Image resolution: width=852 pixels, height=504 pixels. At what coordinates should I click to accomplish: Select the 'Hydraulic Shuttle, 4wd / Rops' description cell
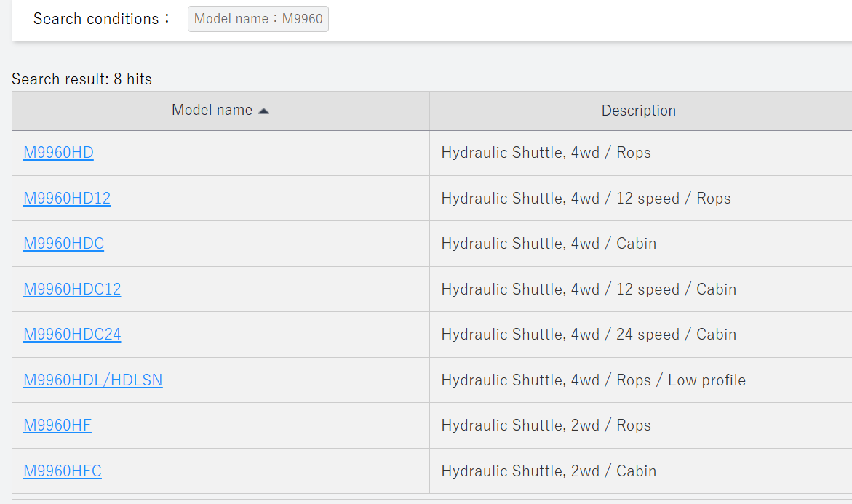tap(639, 153)
